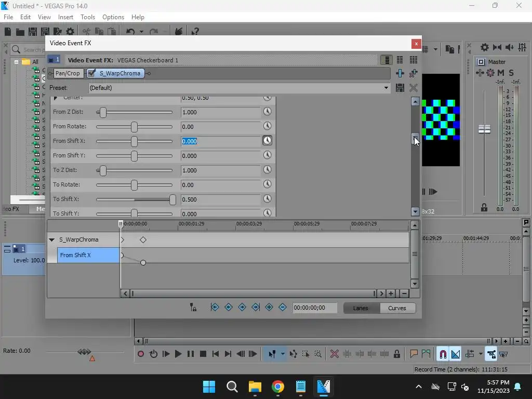Open the Preset dropdown
The height and width of the screenshot is (399, 532).
click(x=386, y=88)
